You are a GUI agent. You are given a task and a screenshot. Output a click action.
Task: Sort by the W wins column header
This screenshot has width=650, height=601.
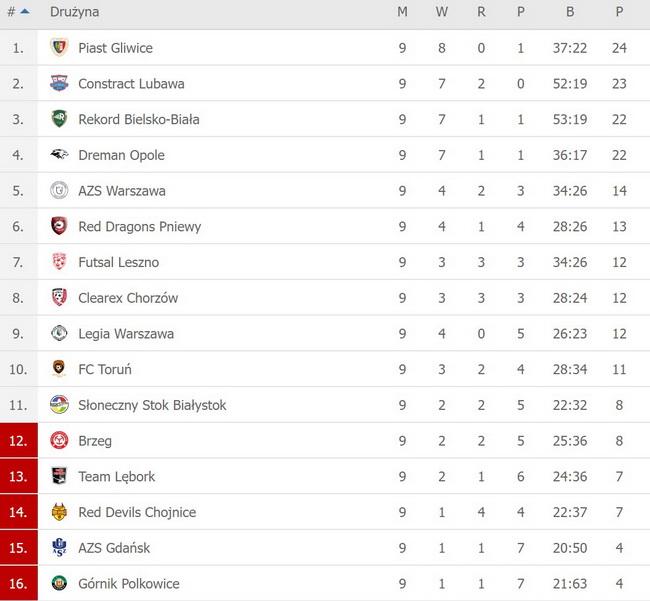[x=441, y=12]
